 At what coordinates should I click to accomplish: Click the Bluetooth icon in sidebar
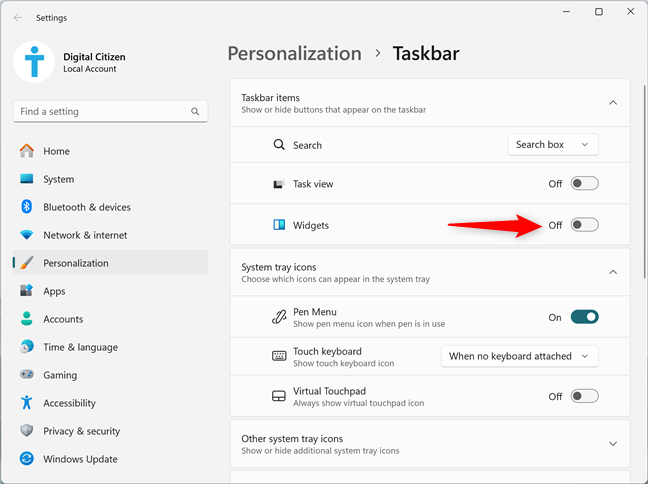[26, 207]
